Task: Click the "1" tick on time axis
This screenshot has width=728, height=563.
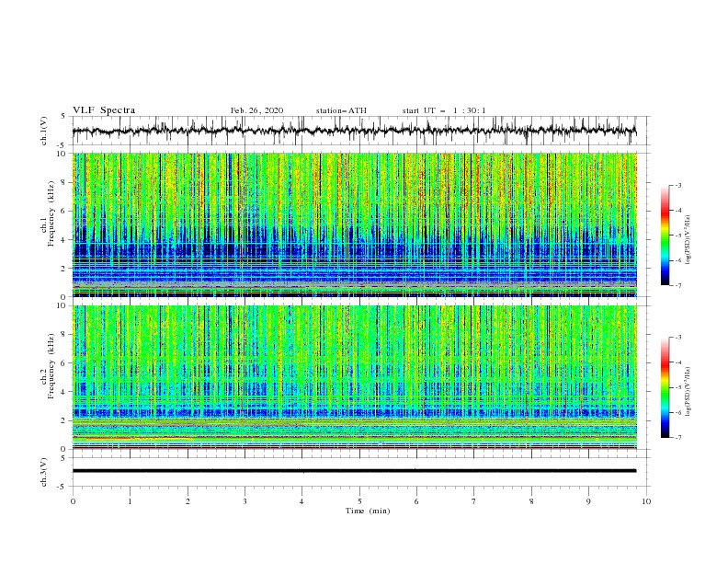Action: [130, 501]
